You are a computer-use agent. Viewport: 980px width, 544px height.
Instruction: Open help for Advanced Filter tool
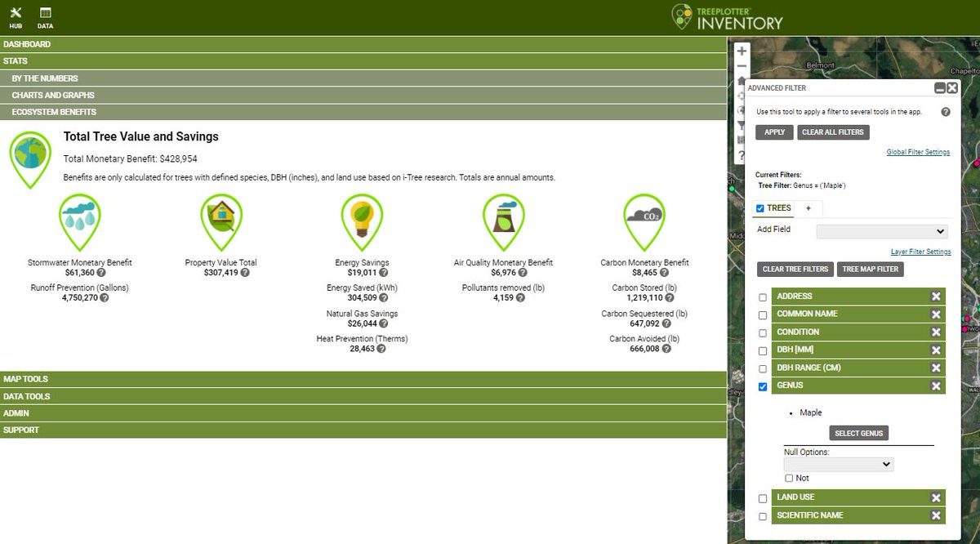[x=946, y=112]
